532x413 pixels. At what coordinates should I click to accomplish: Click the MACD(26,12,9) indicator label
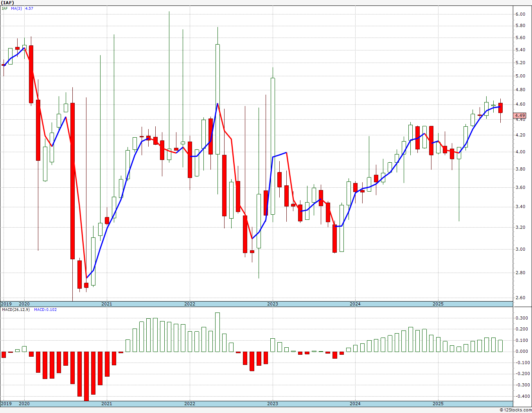[x=16, y=309]
